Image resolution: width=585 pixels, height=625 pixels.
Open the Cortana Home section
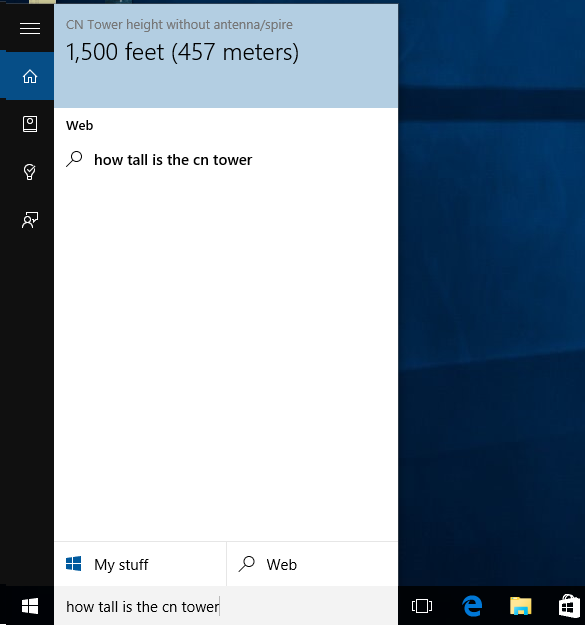30,76
